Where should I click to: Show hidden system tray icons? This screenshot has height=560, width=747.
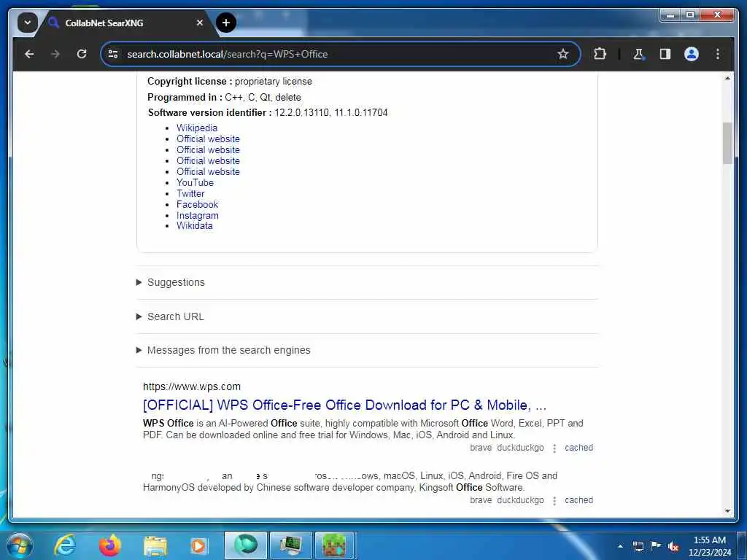pos(620,546)
